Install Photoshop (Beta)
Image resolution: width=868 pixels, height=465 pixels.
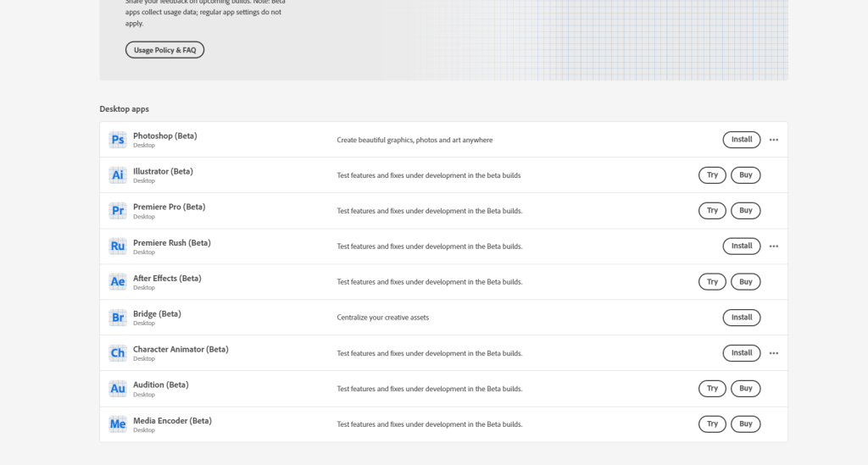(742, 140)
